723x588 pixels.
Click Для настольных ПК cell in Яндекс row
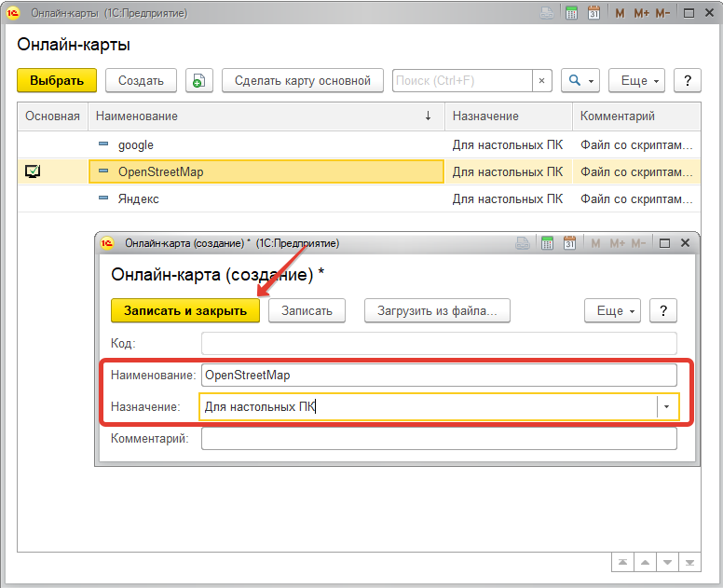(x=508, y=198)
